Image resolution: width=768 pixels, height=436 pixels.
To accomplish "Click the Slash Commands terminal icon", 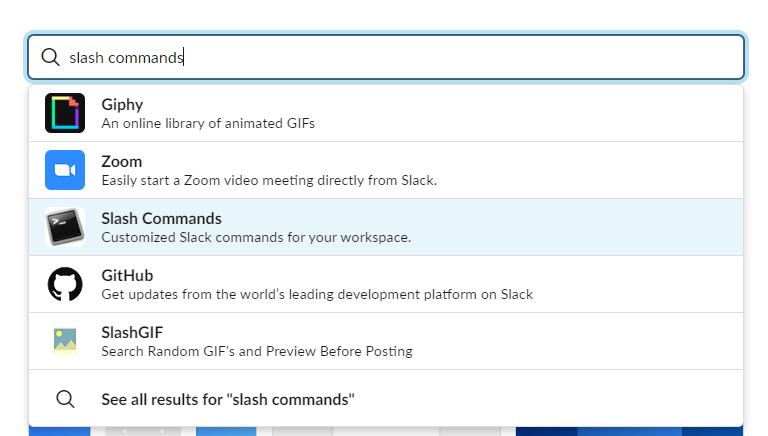I will point(65,227).
